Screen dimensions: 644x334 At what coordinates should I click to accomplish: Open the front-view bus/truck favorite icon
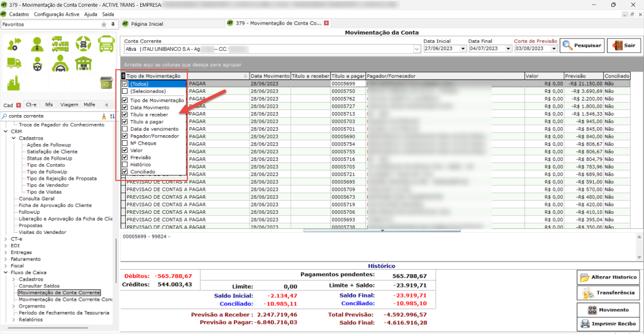pyautogui.click(x=106, y=44)
